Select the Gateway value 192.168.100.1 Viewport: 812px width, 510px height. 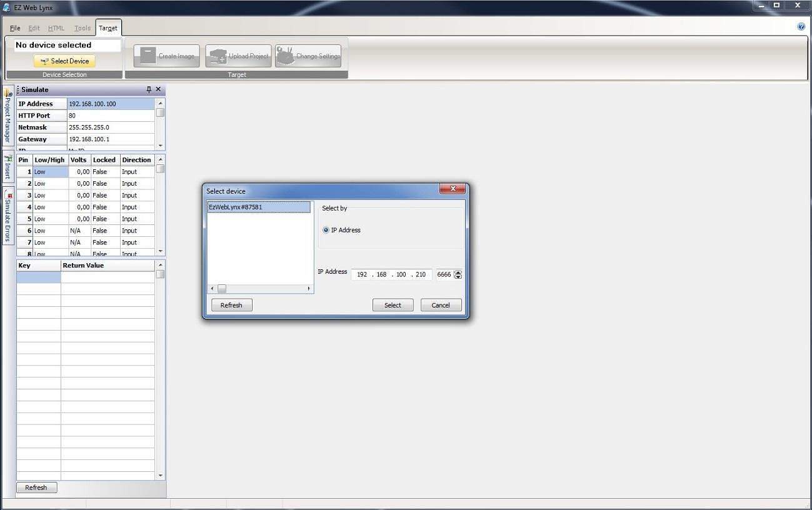click(x=111, y=139)
